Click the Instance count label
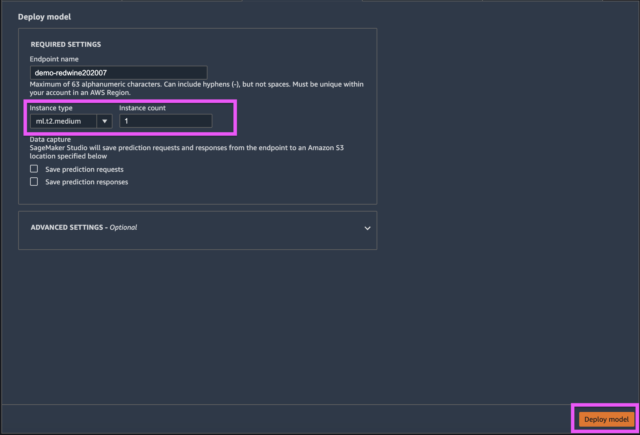Screen dimensions: 640x435 point(142,108)
